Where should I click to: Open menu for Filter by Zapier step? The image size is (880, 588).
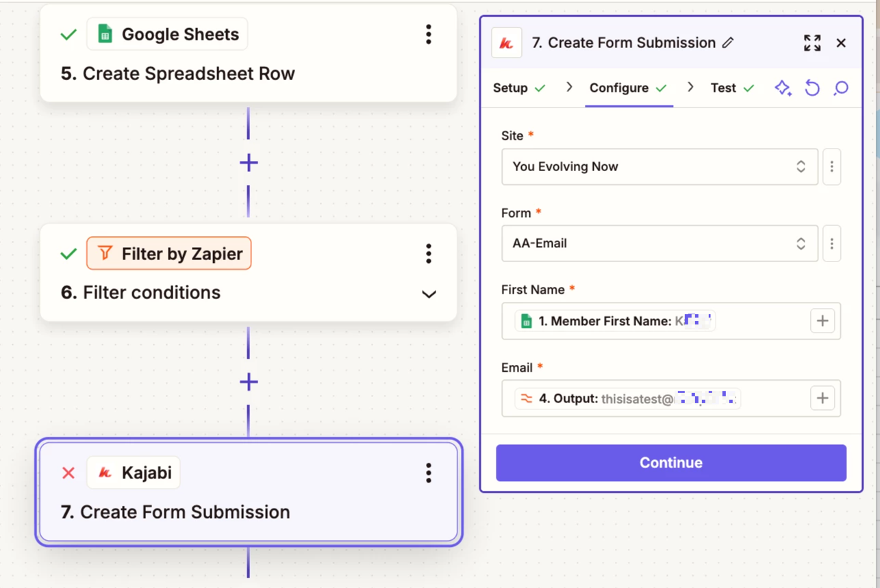(x=429, y=254)
